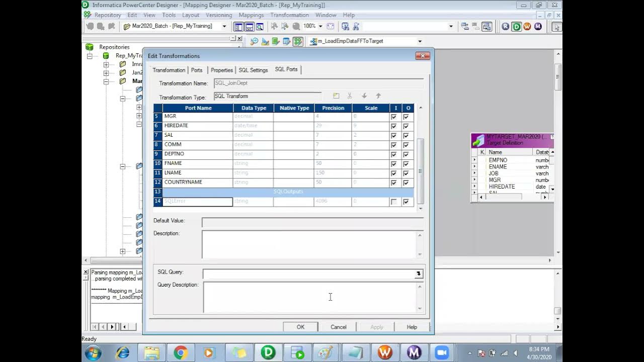Click Repositories root icon in navigator

click(90, 47)
